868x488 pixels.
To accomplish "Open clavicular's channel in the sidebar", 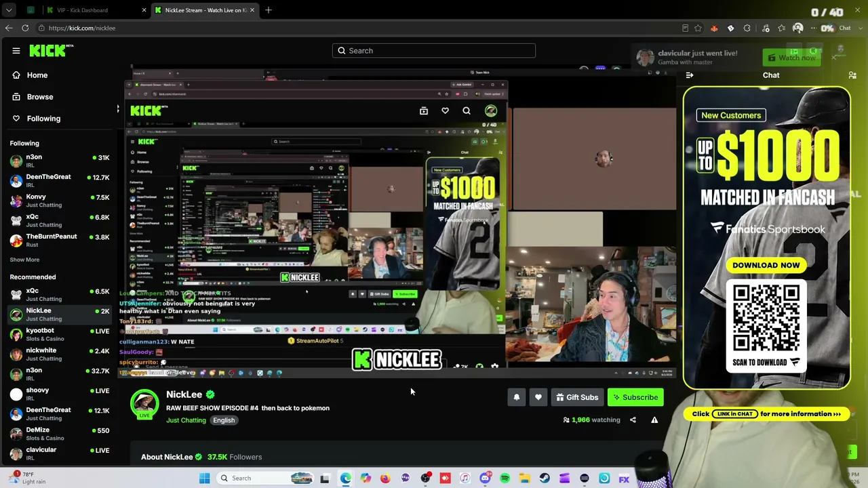I will click(x=60, y=453).
